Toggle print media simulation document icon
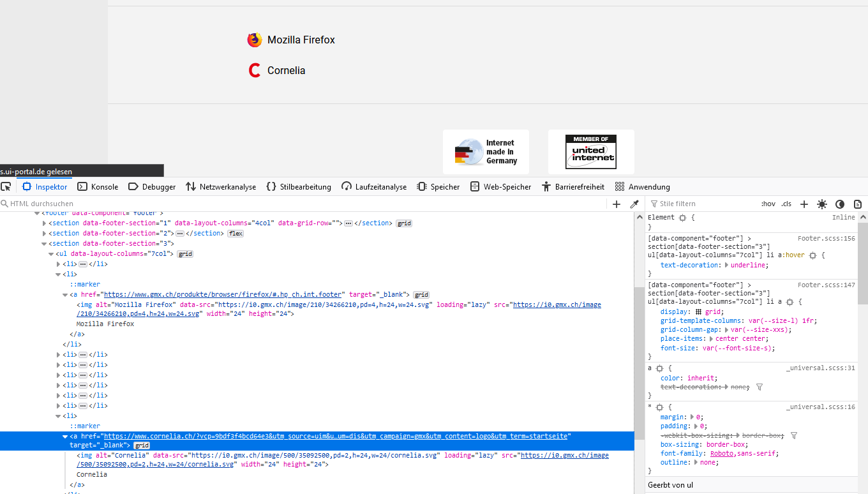This screenshot has width=868, height=494. coord(858,204)
